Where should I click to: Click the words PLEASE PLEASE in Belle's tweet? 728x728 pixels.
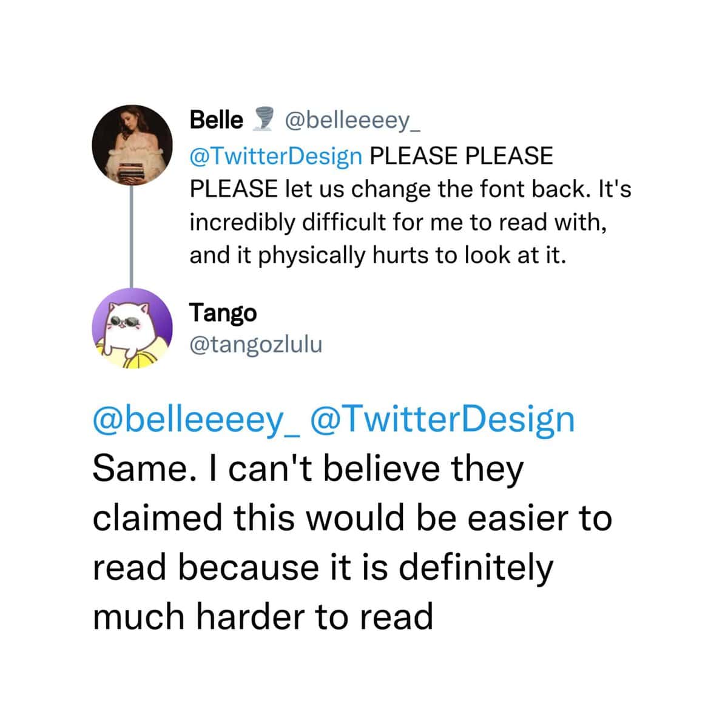[462, 156]
